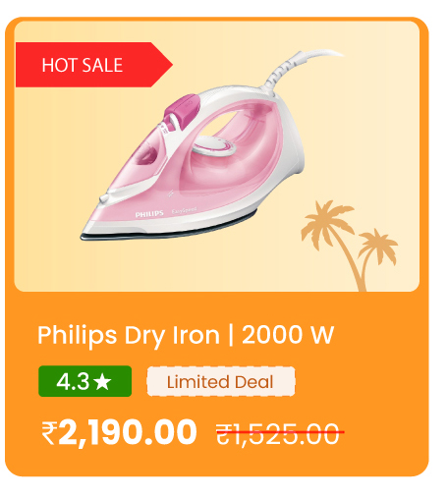Click the white star in rating badge
This screenshot has width=448, height=498.
[103, 381]
